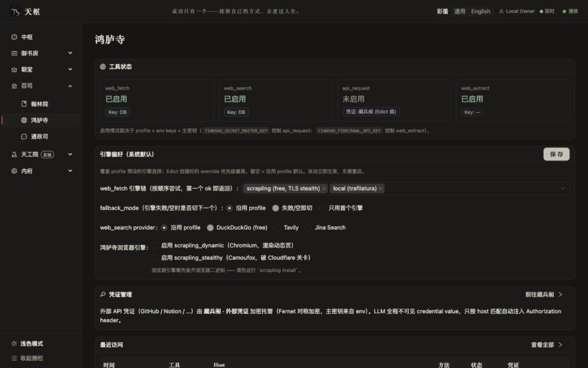Click the 朝堂 sidebar icon
The image size is (588, 368).
(14, 70)
